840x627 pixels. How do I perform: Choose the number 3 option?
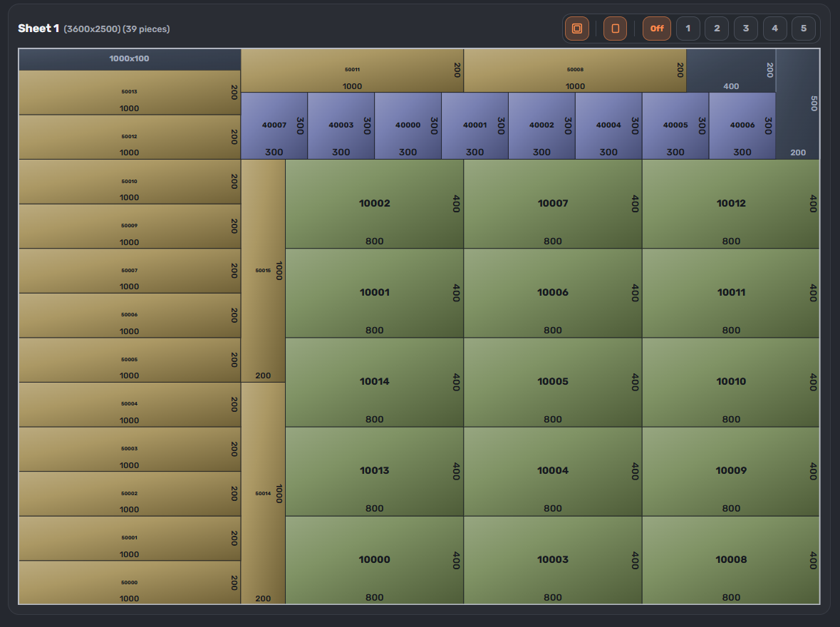745,28
